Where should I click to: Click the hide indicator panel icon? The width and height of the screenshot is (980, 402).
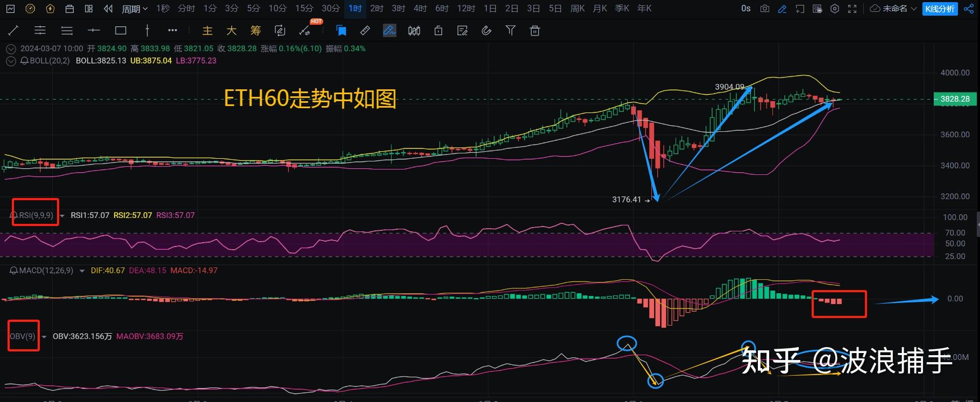pos(817,9)
